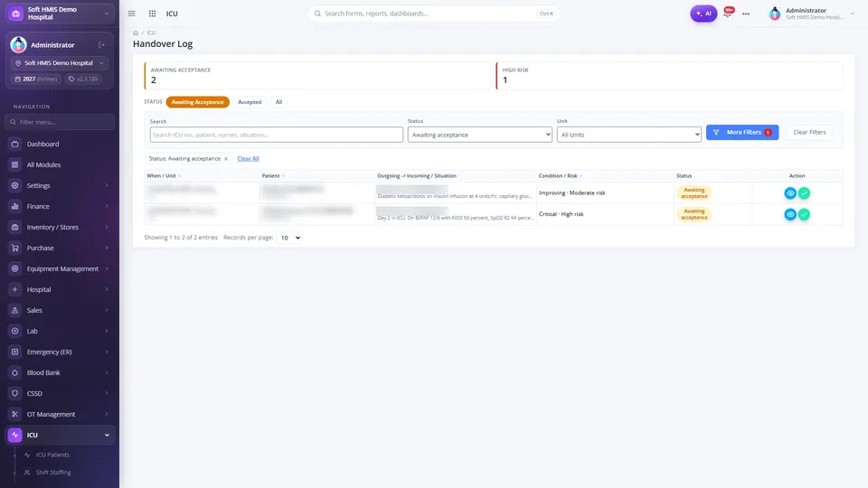Open the hospital selector at sidebar top
This screenshot has width=868, height=488.
click(x=60, y=14)
